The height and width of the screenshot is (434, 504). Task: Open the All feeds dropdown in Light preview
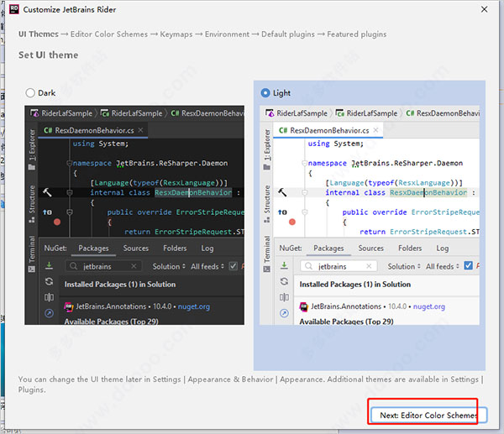tap(443, 267)
